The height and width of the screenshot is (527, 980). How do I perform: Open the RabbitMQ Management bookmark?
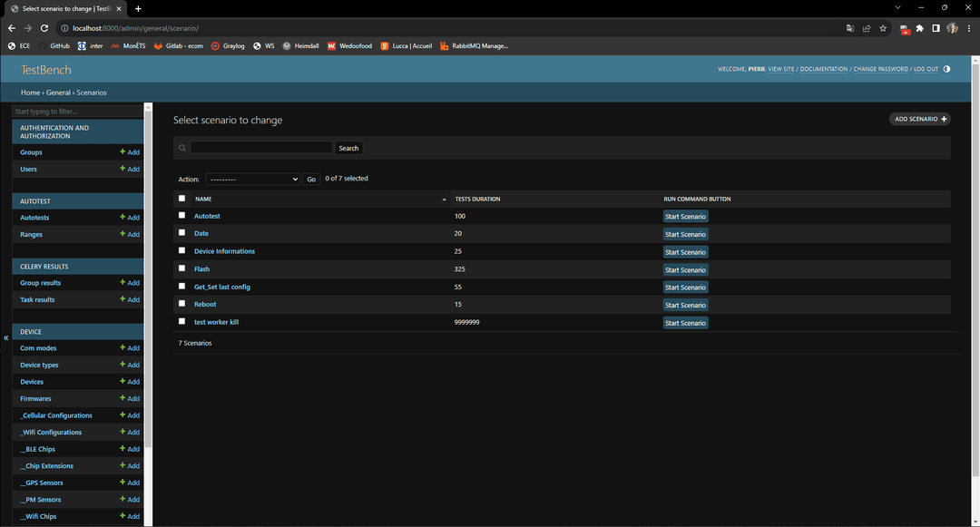point(474,45)
